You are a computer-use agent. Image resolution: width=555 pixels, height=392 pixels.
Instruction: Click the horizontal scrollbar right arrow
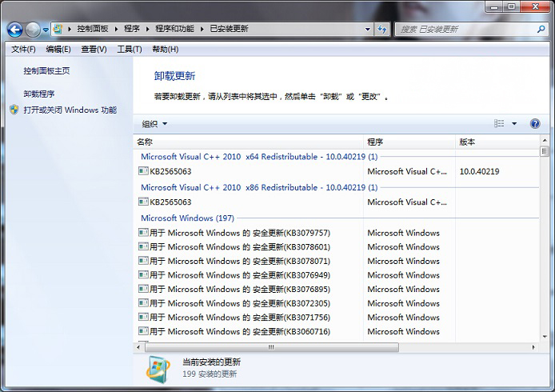click(x=533, y=347)
